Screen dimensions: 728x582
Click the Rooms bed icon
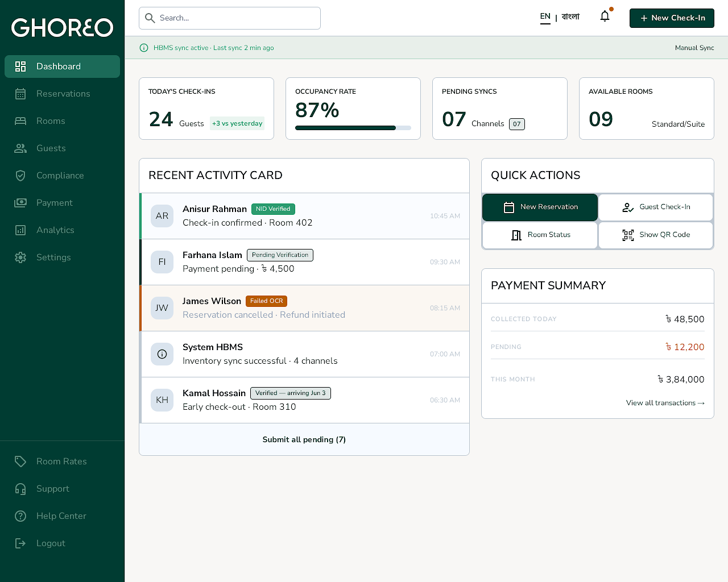point(20,121)
